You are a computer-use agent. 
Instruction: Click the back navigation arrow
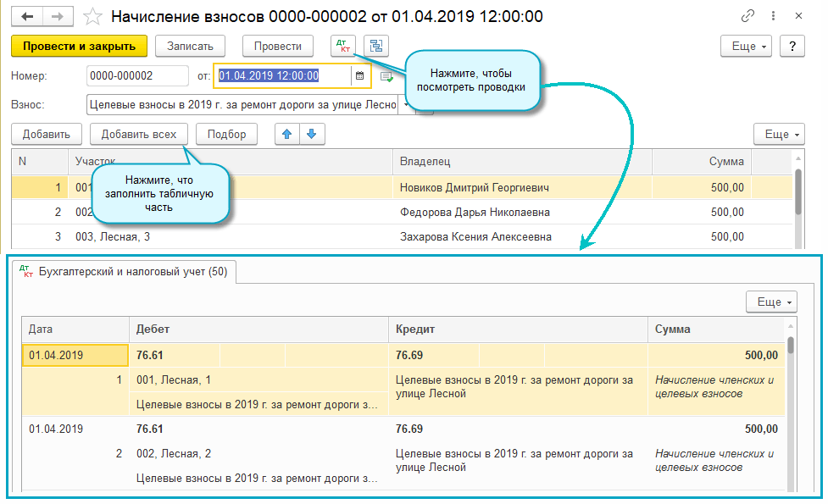pos(28,16)
